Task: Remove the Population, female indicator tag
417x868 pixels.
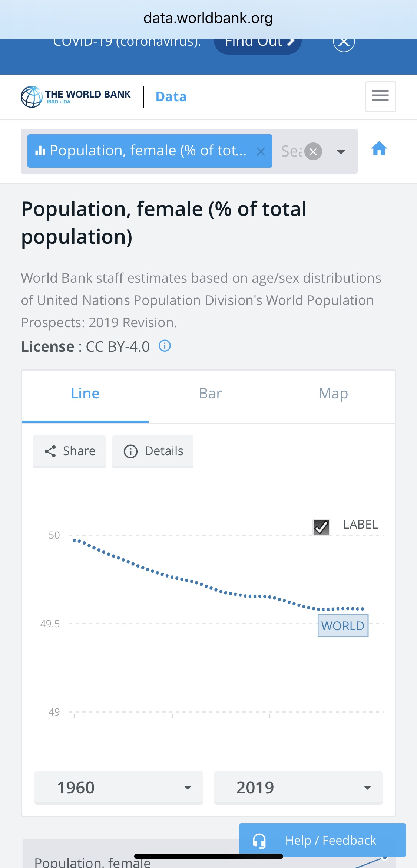Action: pyautogui.click(x=261, y=151)
